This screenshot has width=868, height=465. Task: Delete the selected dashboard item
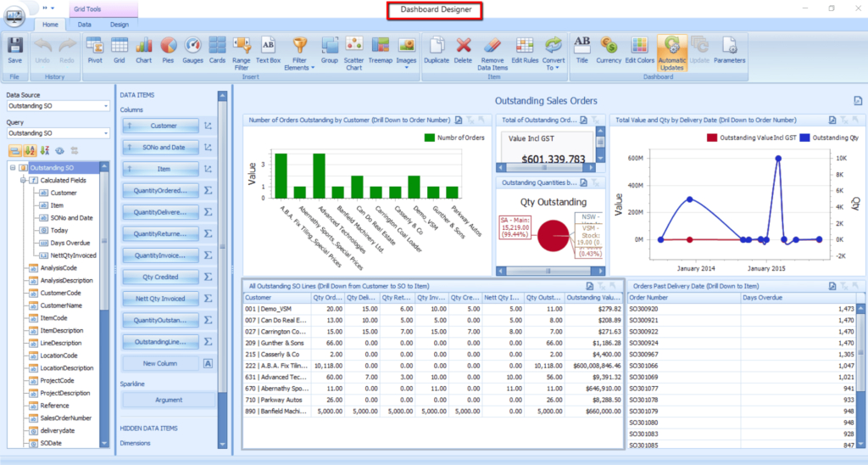pos(463,49)
